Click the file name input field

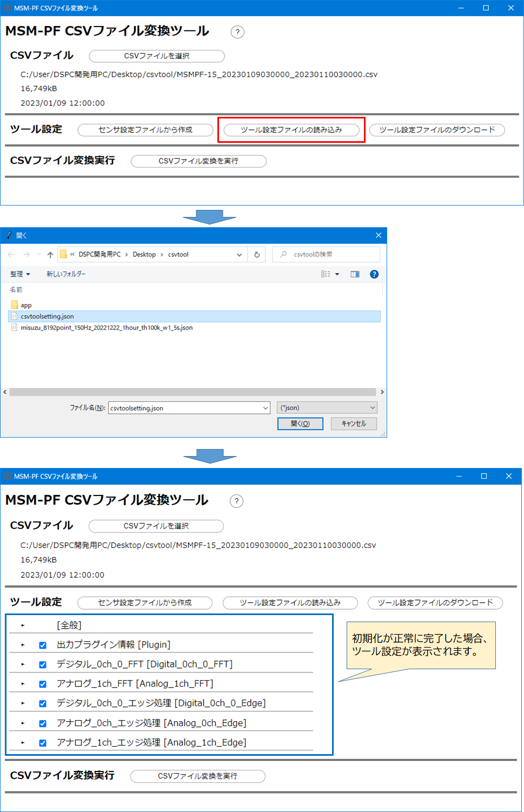pyautogui.click(x=185, y=408)
